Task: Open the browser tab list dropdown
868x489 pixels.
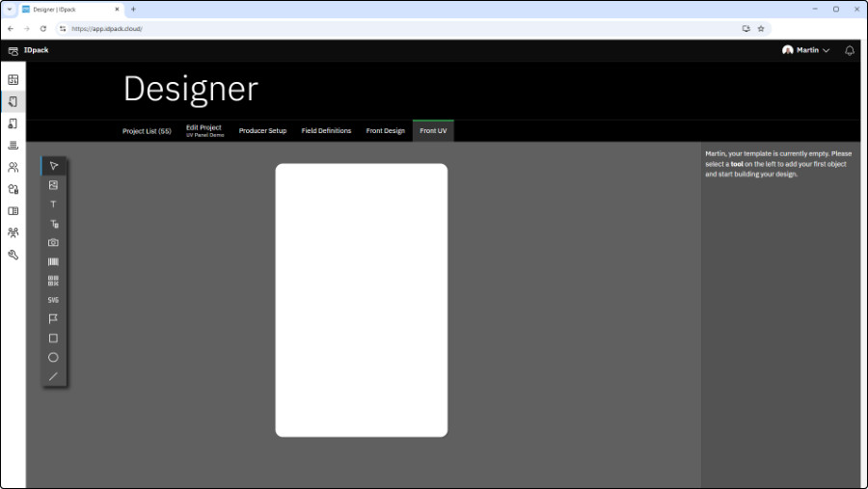Action: 9,9
